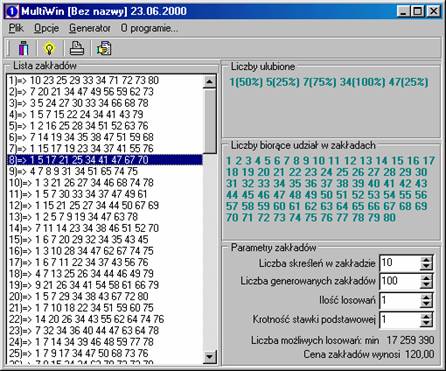Click number 80 in Liczby biorące udział
Image resolution: width=446 pixels, height=371 pixels.
[389, 218]
